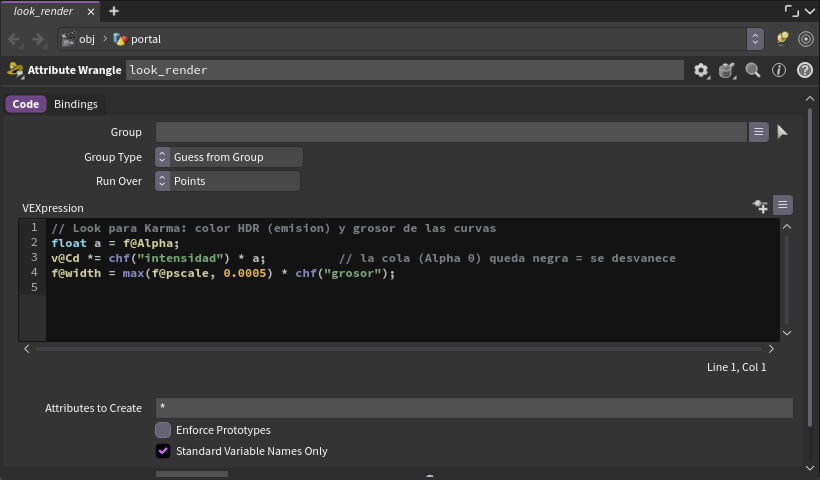Click the Attribute Wrangle node type icon
Screen dimensions: 820x480
pyautogui.click(x=16, y=70)
